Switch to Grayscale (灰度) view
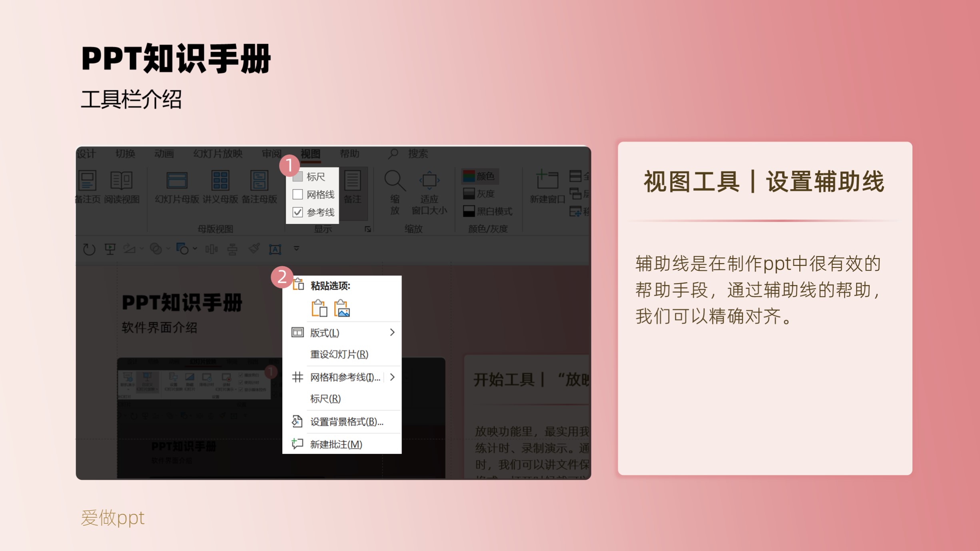Screen dimensions: 980x551 (x=479, y=194)
